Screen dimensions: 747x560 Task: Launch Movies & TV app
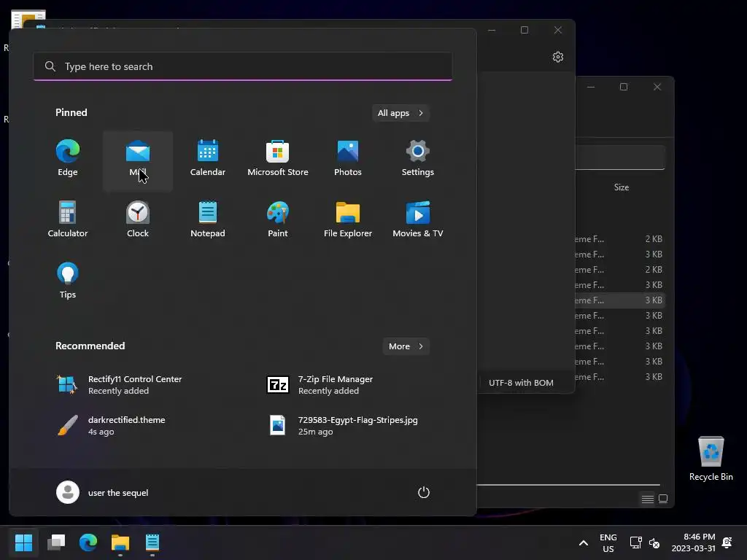tap(418, 220)
